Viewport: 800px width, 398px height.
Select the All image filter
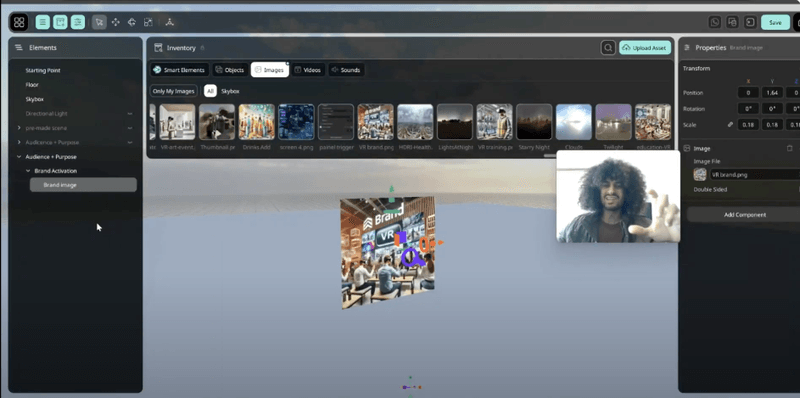pos(210,91)
